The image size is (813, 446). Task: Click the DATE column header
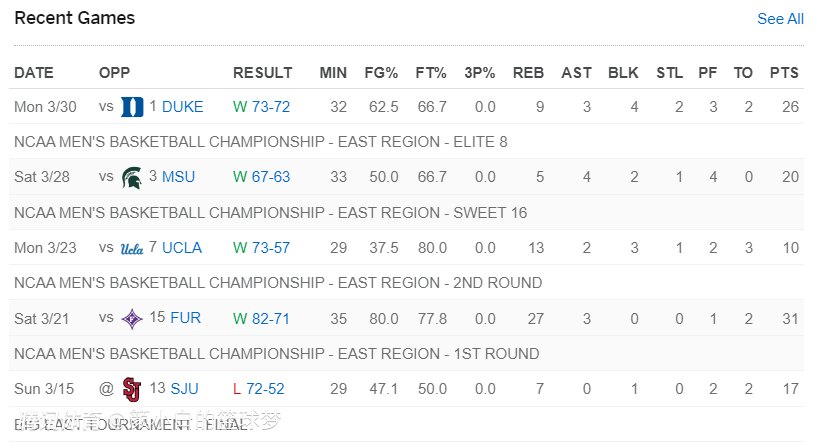[x=34, y=73]
